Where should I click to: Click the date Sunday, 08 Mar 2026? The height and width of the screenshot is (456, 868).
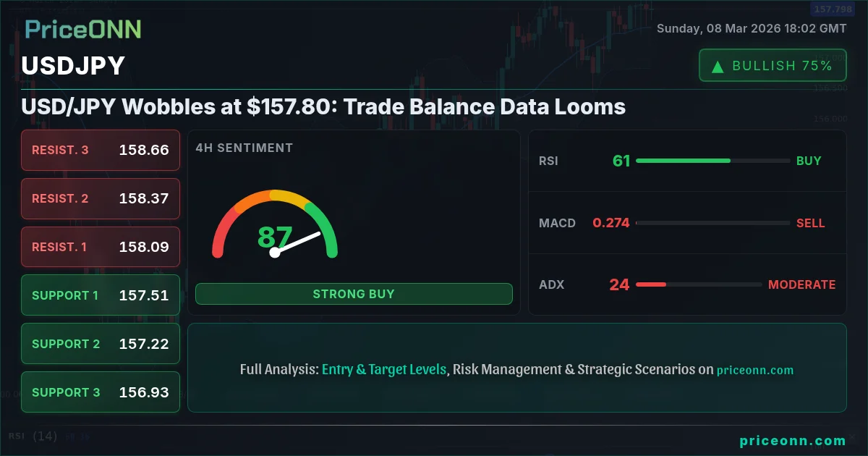[752, 29]
